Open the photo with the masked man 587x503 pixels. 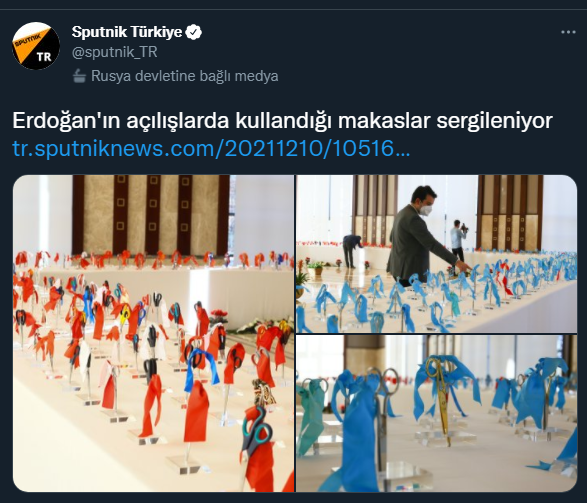[437, 254]
